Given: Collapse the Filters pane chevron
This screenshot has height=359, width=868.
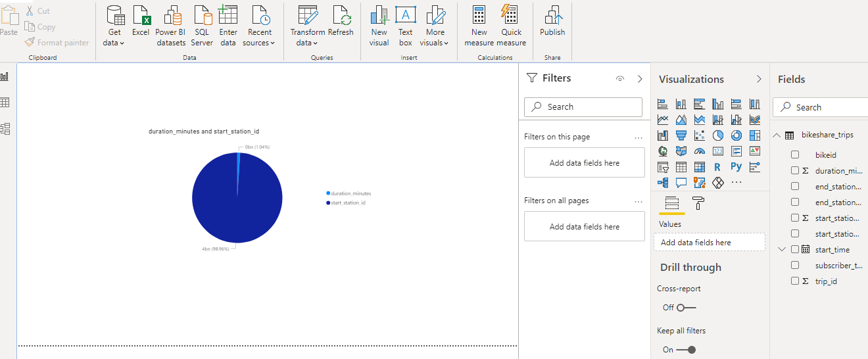Looking at the screenshot, I should [640, 79].
